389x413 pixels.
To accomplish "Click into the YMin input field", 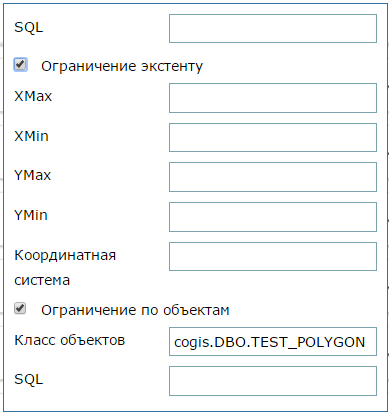I will tap(273, 217).
